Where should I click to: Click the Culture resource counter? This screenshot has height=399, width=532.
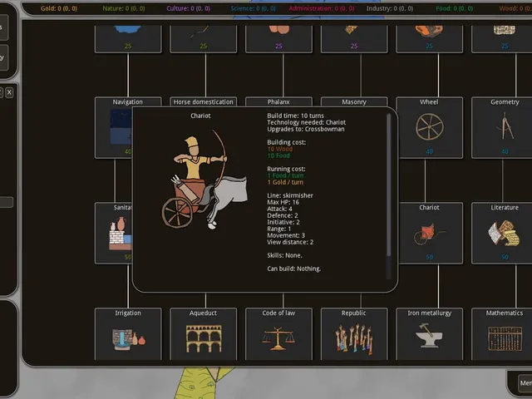click(189, 8)
